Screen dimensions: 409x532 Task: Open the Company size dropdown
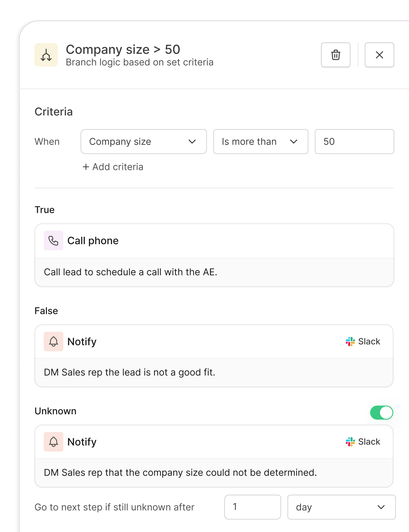[143, 142]
